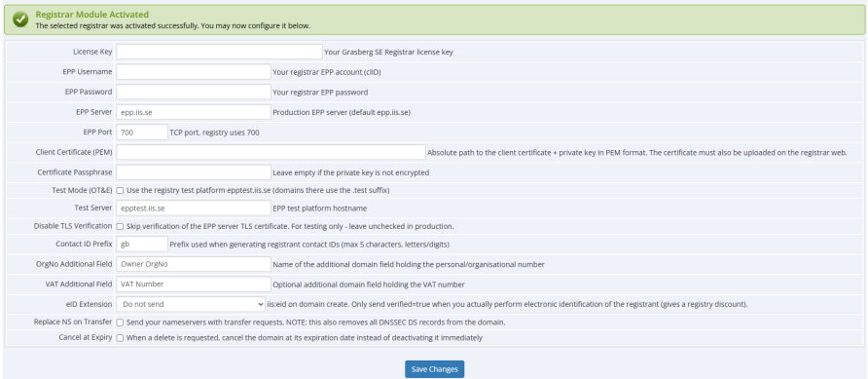Enable the Test Mode (OT&E) checkbox

pos(120,191)
